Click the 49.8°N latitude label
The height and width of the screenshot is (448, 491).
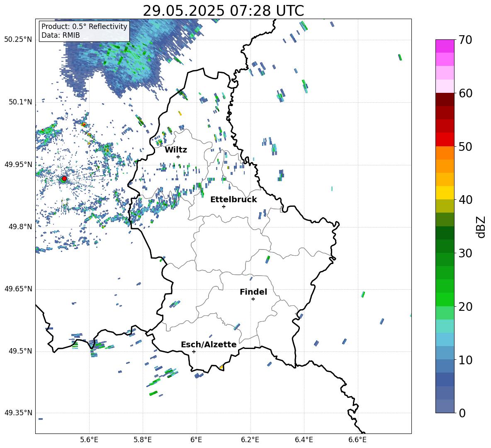tap(20, 227)
